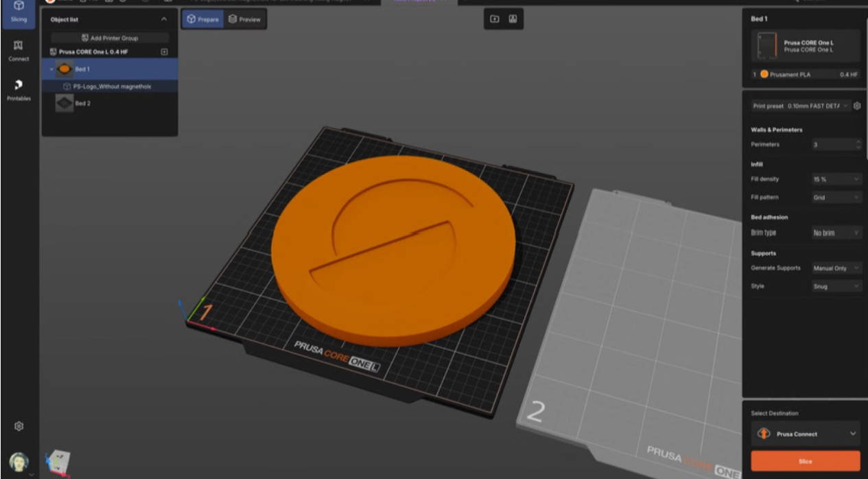
Task: Open the Generate Supports dropdown
Action: 836,268
